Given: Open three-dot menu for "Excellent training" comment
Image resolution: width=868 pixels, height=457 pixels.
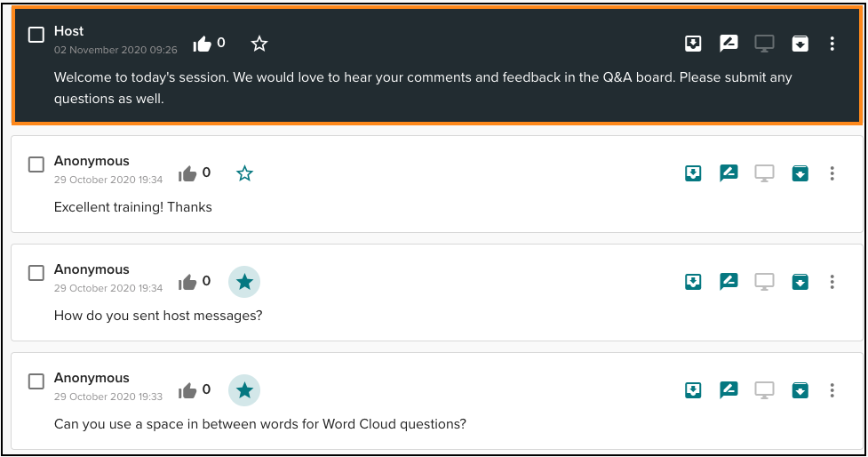Looking at the screenshot, I should point(832,173).
